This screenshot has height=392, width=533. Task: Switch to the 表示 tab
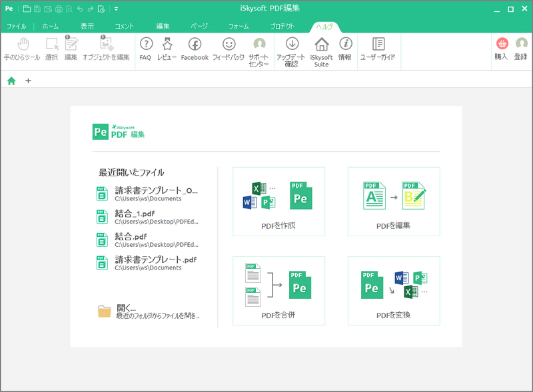coord(87,26)
